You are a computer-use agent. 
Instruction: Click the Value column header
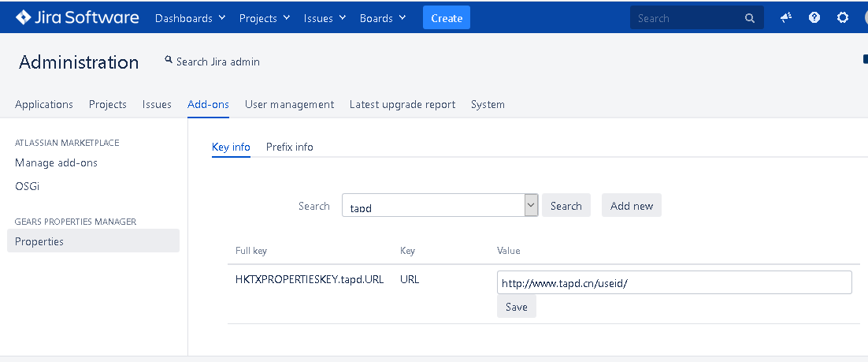pos(509,251)
